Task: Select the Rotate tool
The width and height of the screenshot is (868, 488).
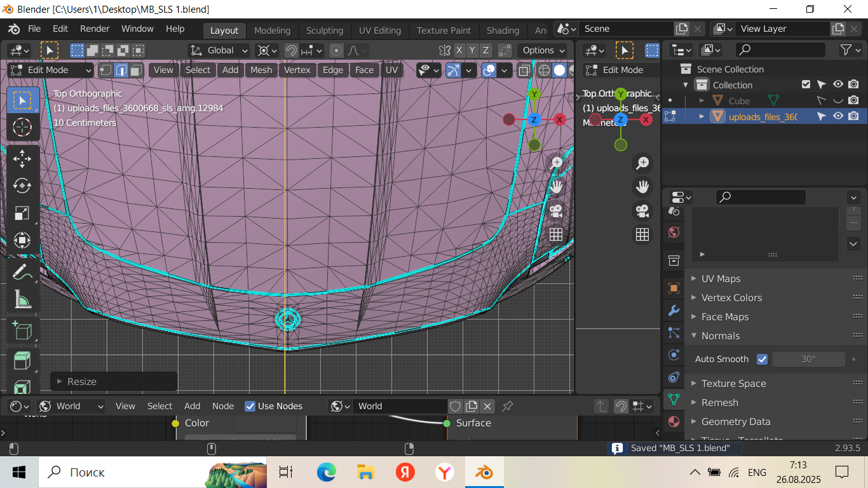Action: [x=22, y=186]
